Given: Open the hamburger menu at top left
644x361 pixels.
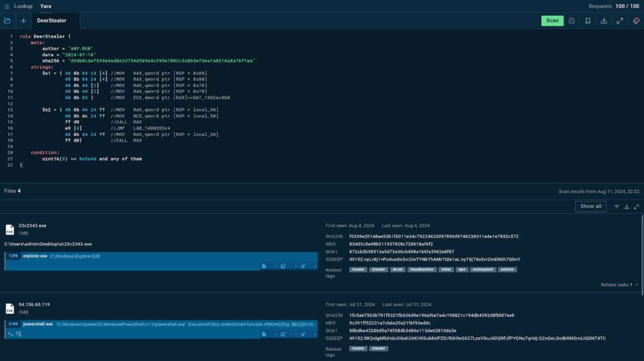Looking at the screenshot, I should [x=6, y=6].
